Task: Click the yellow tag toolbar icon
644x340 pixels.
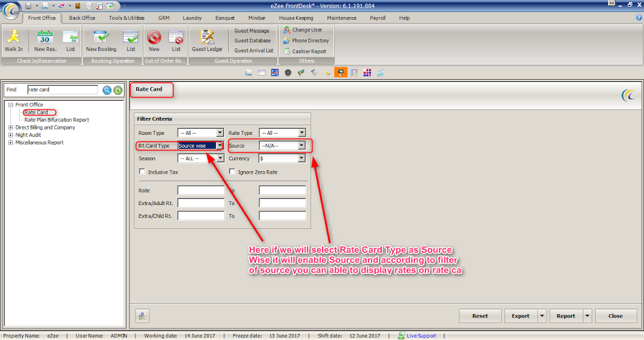Action: 327,73
